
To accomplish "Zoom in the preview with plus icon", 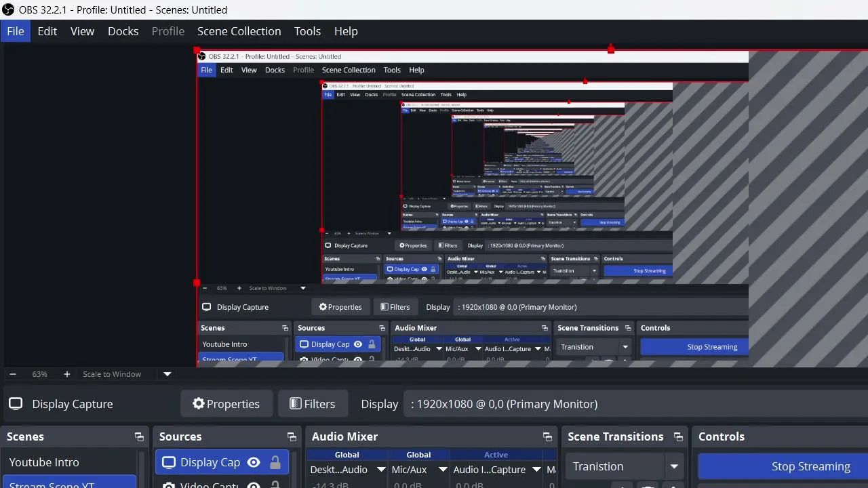I will (x=66, y=374).
